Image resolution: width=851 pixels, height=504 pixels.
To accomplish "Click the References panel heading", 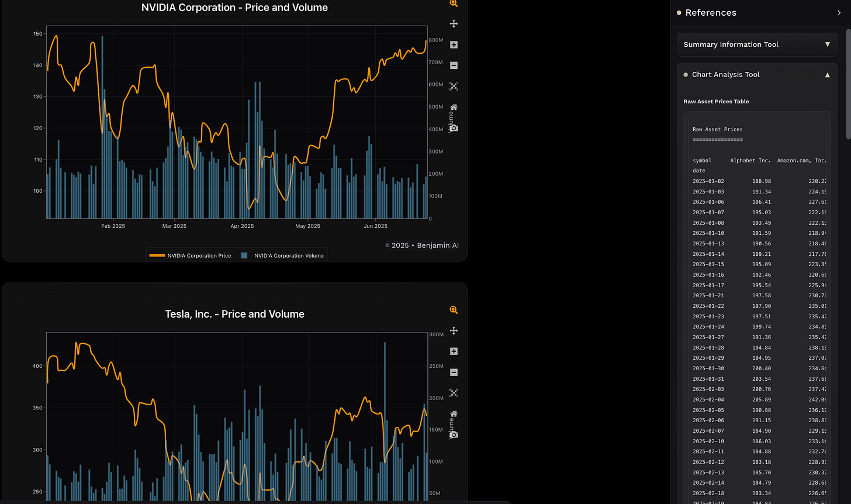I will [x=711, y=13].
